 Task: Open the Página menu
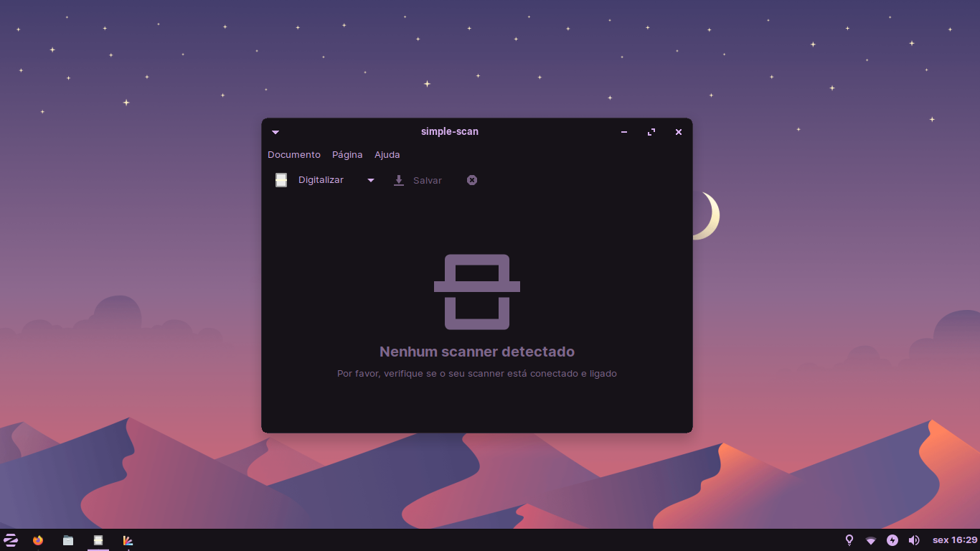[347, 155]
